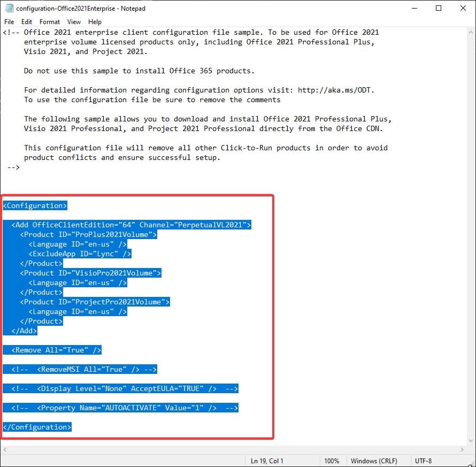Viewport: 476px width, 467px height.
Task: Click the Product ID="ProPlus2021Volume" line
Action: tap(88, 234)
